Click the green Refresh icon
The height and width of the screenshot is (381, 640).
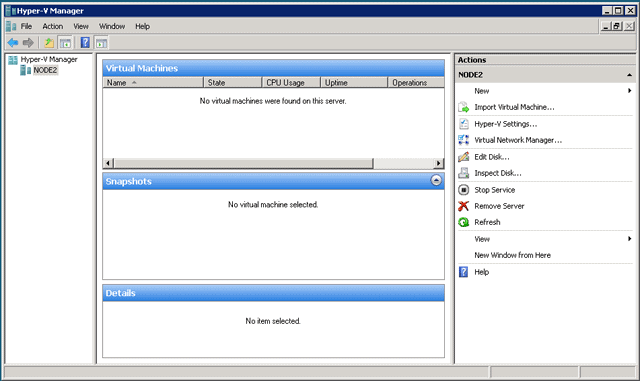click(x=463, y=222)
